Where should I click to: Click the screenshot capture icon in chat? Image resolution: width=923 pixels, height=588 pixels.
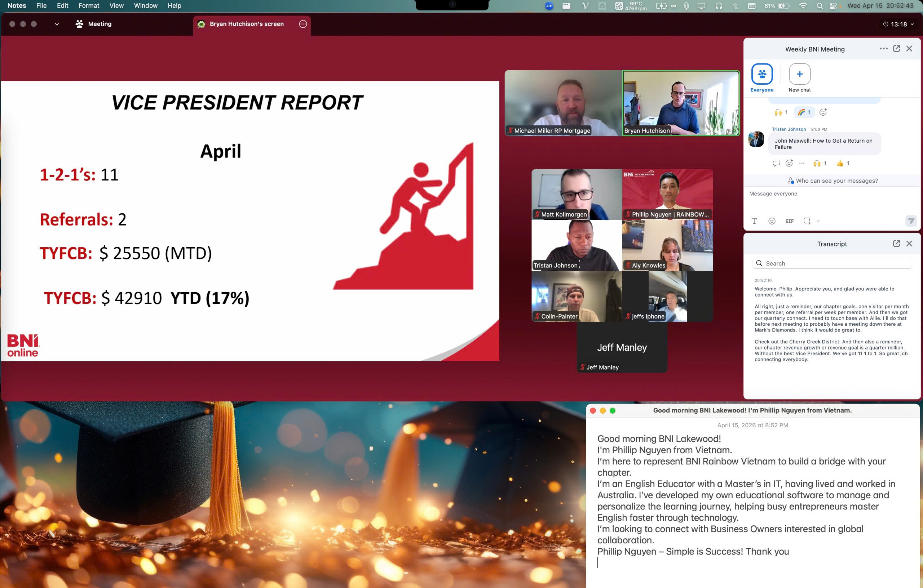[x=807, y=221]
